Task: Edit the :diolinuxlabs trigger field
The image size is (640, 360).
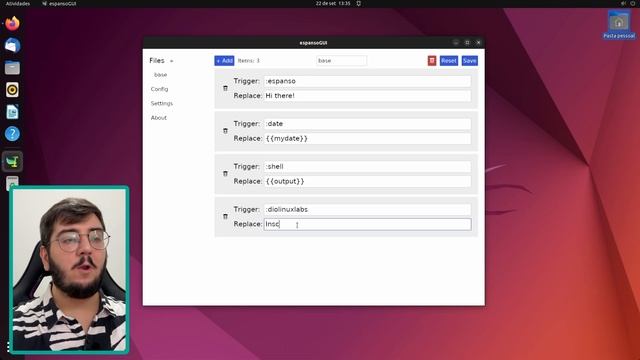Action: [x=367, y=209]
